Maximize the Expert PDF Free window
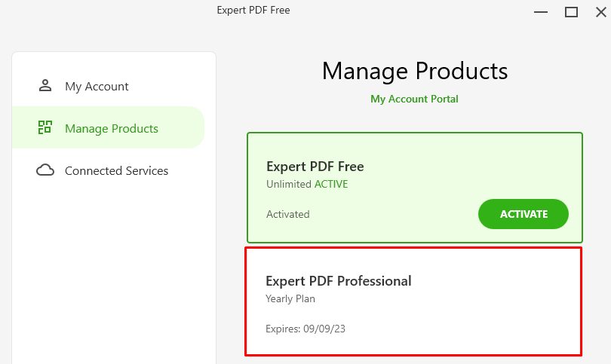The height and width of the screenshot is (364, 611). click(571, 12)
